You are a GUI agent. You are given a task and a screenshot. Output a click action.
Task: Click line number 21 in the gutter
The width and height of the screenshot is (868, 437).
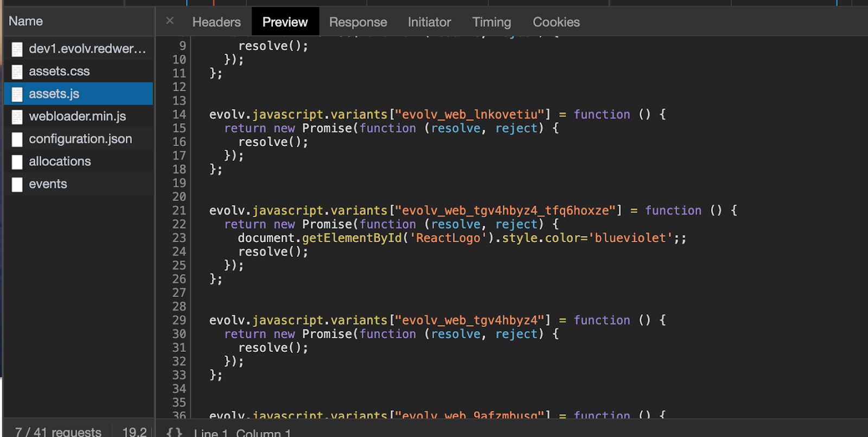tap(179, 211)
